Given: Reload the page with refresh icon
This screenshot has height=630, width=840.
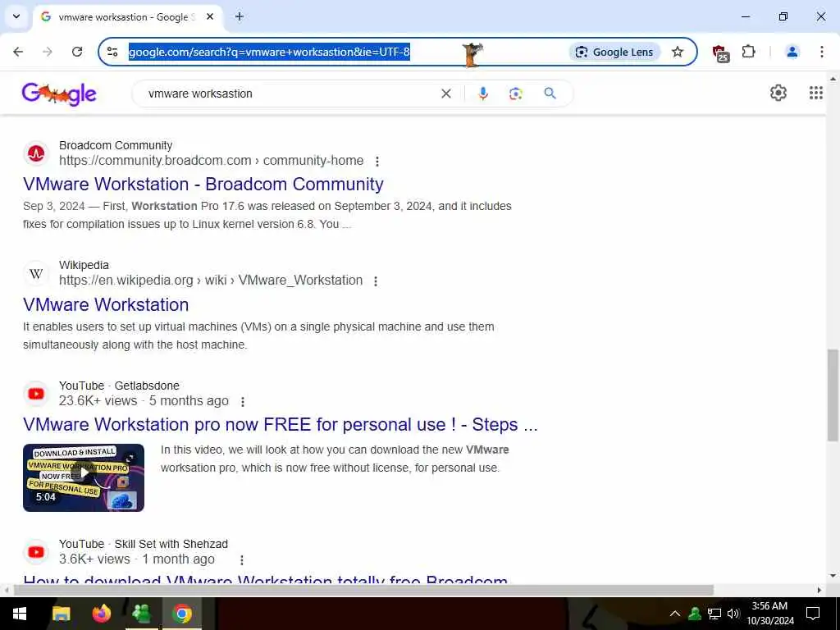Looking at the screenshot, I should click(77, 52).
